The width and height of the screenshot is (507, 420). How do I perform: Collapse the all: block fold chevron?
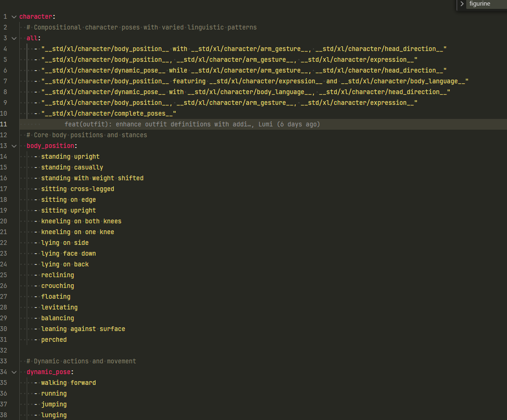point(14,38)
